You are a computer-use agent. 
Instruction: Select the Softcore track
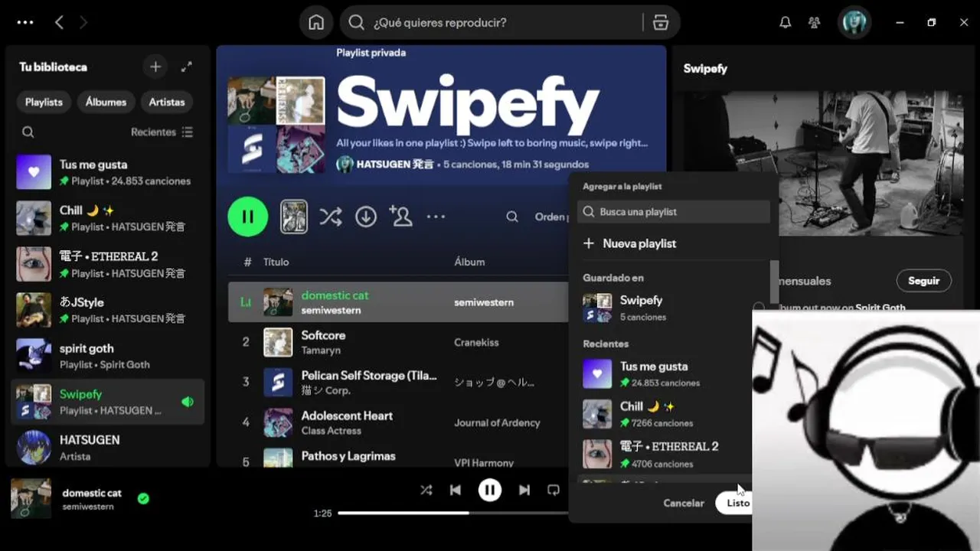(x=323, y=335)
